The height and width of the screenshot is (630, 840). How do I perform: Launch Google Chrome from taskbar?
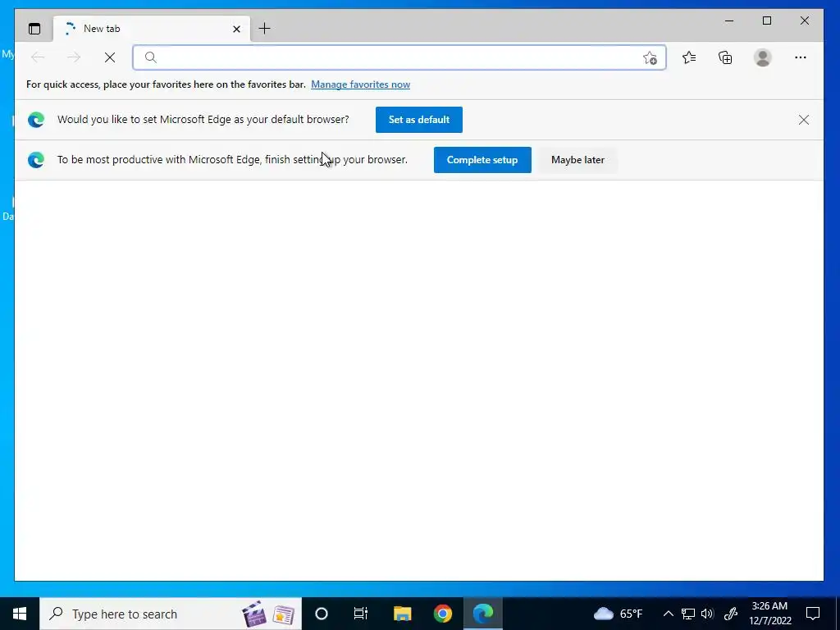[442, 614]
